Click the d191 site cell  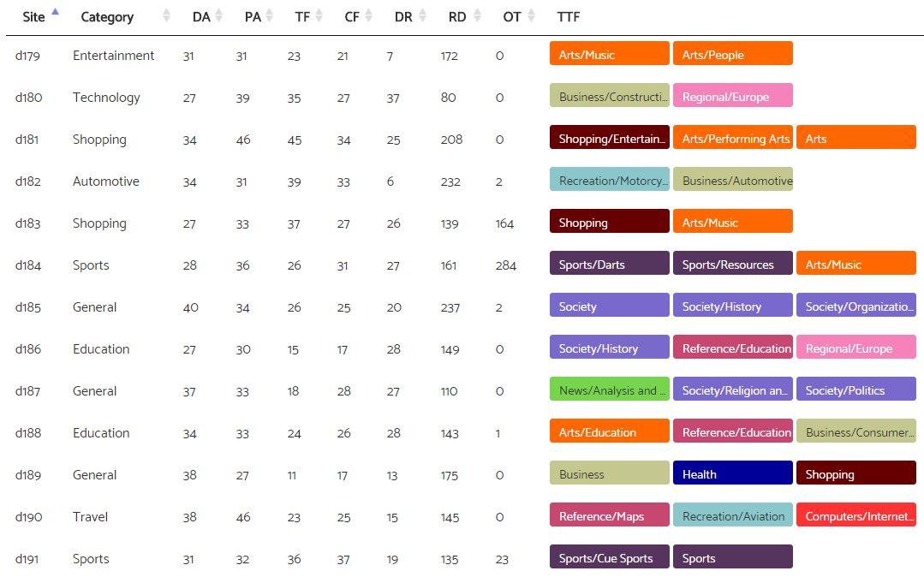[x=27, y=559]
